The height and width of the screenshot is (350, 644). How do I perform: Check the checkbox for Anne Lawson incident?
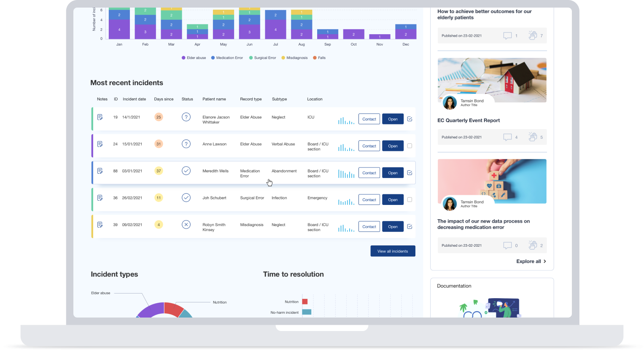pyautogui.click(x=410, y=146)
